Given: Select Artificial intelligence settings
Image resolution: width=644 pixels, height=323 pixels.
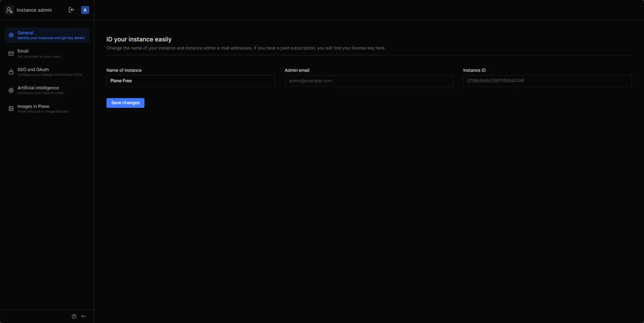Looking at the screenshot, I should pyautogui.click(x=47, y=90).
